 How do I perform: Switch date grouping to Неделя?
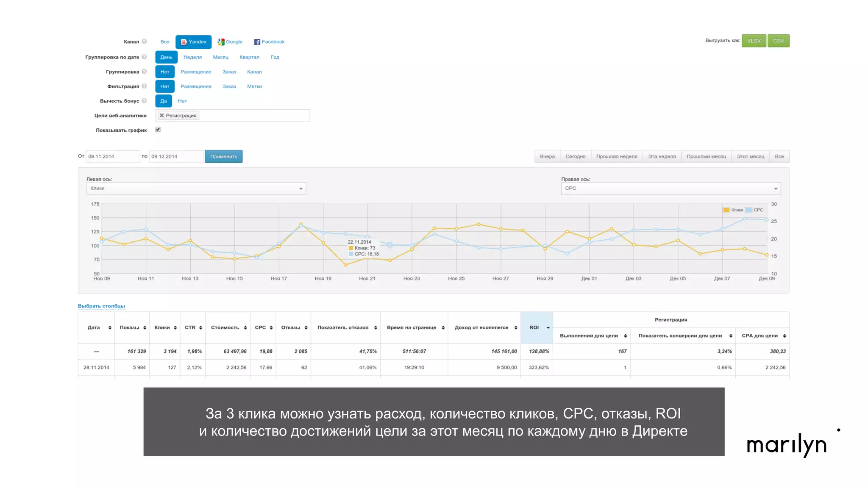tap(192, 57)
